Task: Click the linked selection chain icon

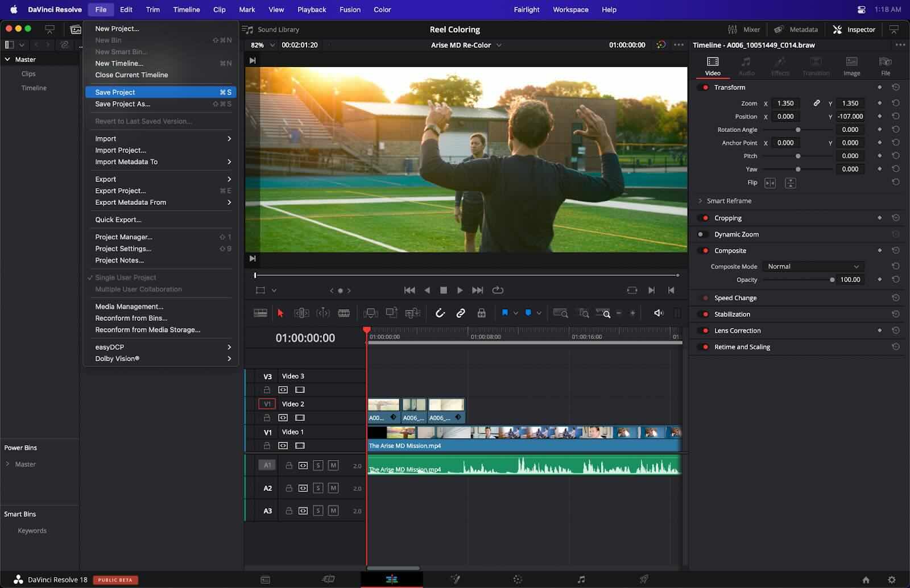Action: 461,313
